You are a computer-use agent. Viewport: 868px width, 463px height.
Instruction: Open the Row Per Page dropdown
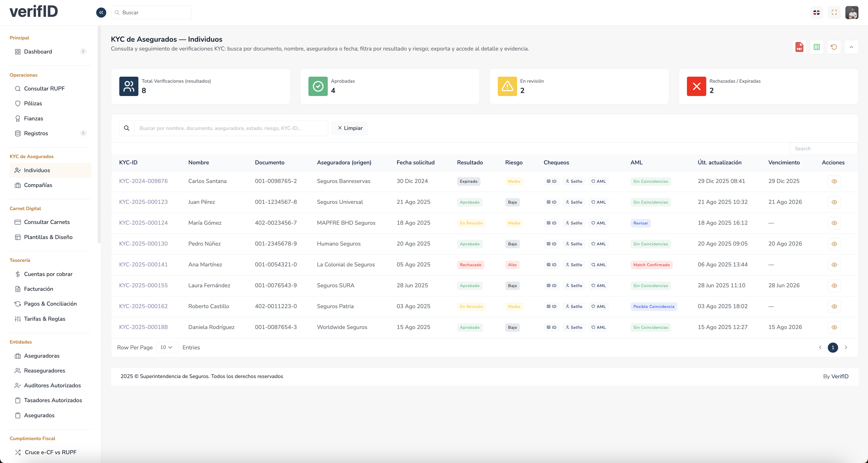click(167, 347)
